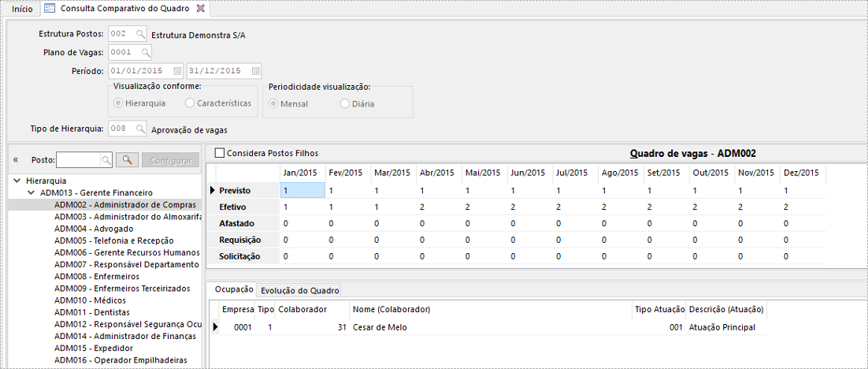Open the end date calendar picker
868x369 pixels.
point(255,71)
